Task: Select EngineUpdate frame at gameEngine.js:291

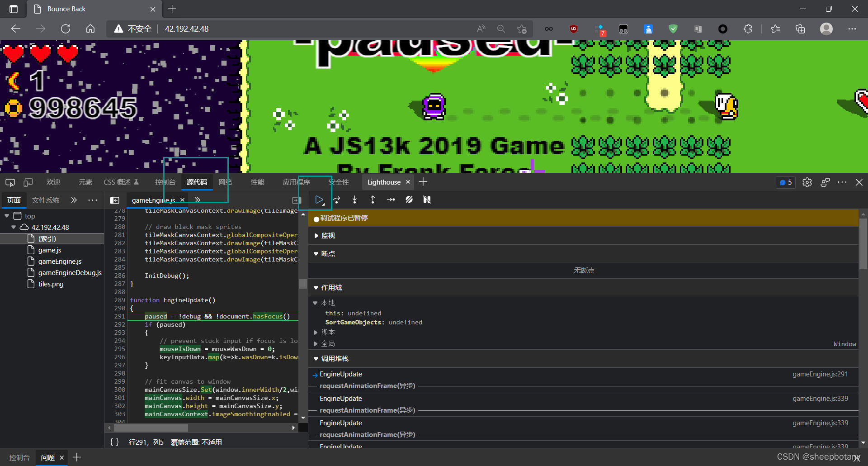Action: click(583, 374)
